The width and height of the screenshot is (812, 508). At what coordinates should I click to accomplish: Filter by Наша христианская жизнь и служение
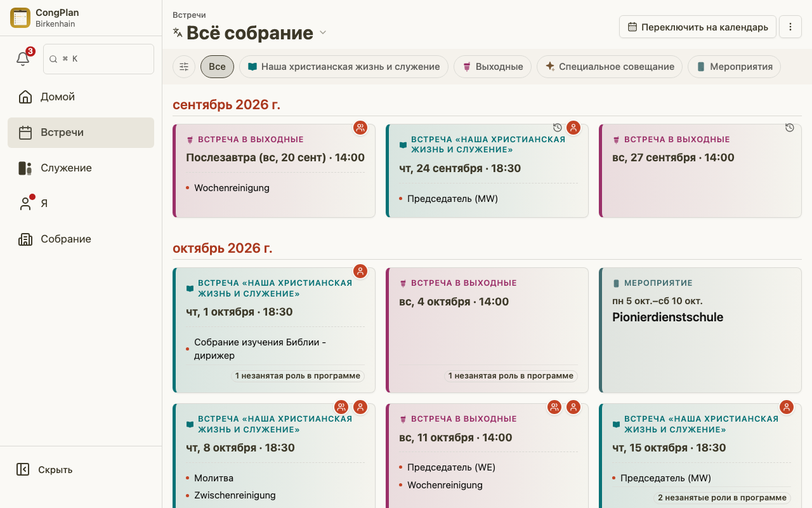(344, 67)
